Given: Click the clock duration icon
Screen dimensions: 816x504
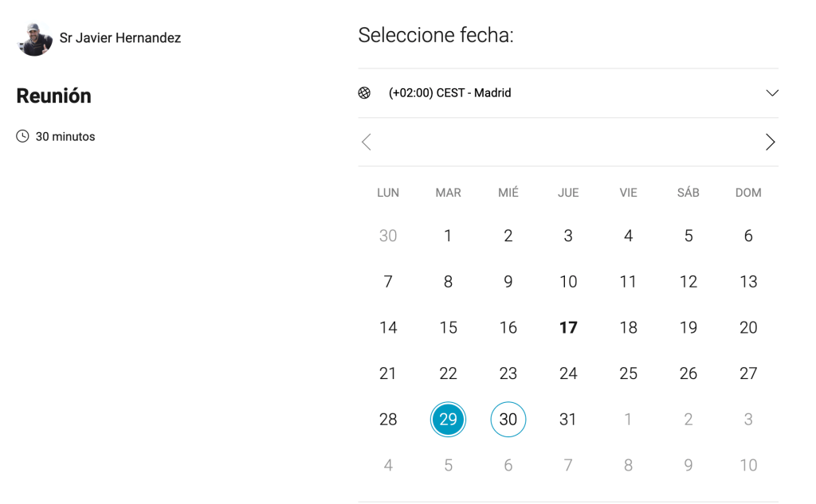Looking at the screenshot, I should tap(22, 136).
